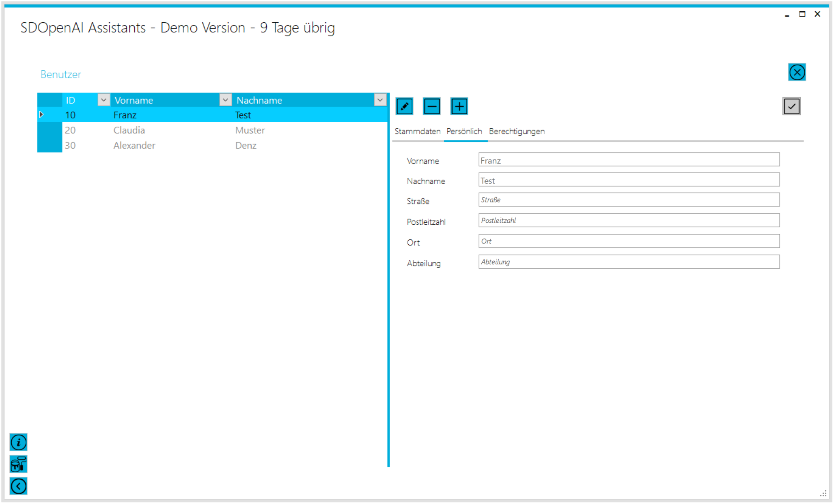Click the ID cell '10'
Screen dimensions: 834x504
coord(70,115)
